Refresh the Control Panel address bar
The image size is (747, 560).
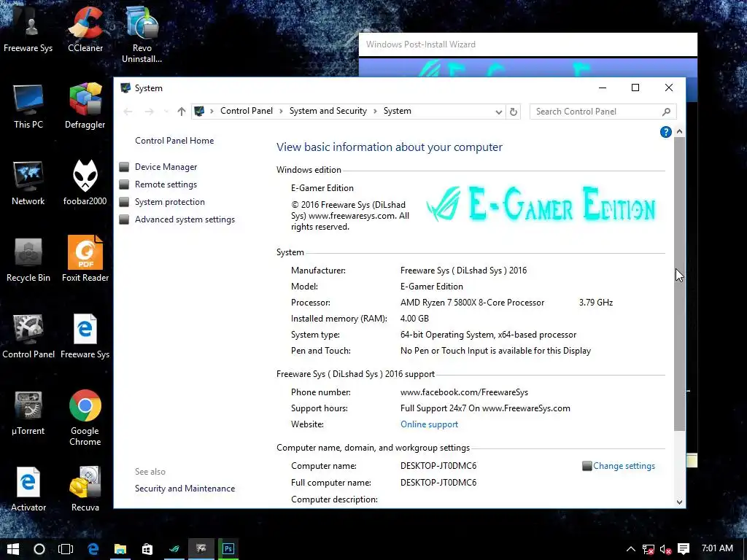[513, 112]
